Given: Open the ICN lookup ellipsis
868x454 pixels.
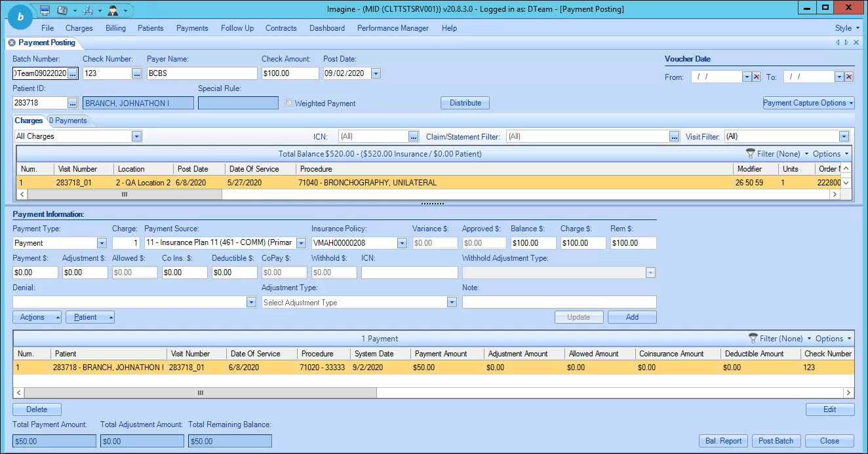Looking at the screenshot, I should point(413,136).
